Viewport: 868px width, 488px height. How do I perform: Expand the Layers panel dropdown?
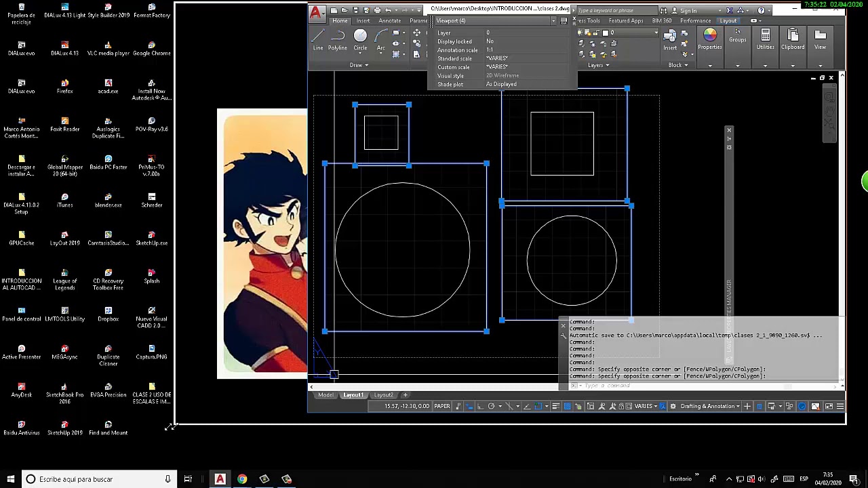click(x=598, y=65)
